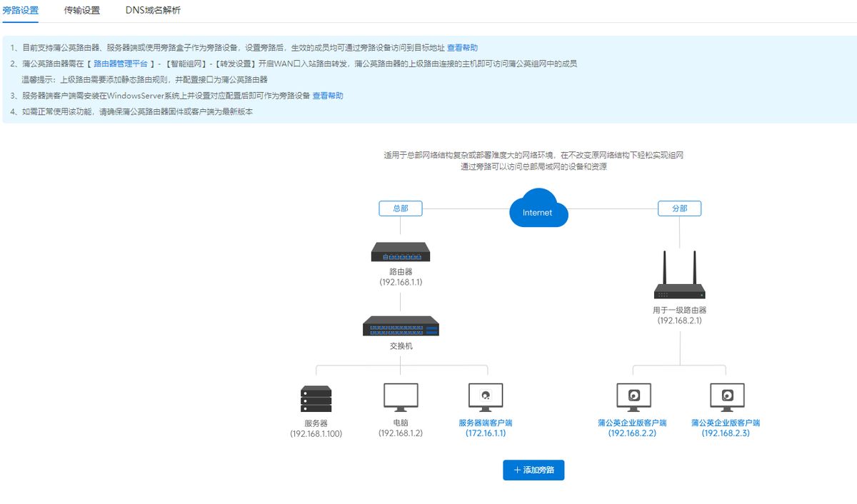Image resolution: width=857 pixels, height=504 pixels.
Task: Click the 电脑 monitor icon
Action: [x=401, y=398]
